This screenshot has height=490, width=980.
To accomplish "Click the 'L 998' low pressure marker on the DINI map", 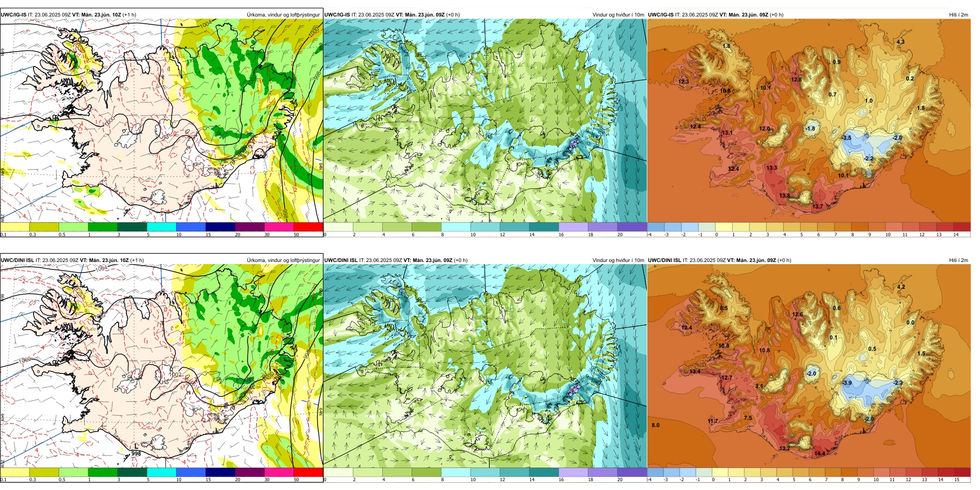I will 136,450.
